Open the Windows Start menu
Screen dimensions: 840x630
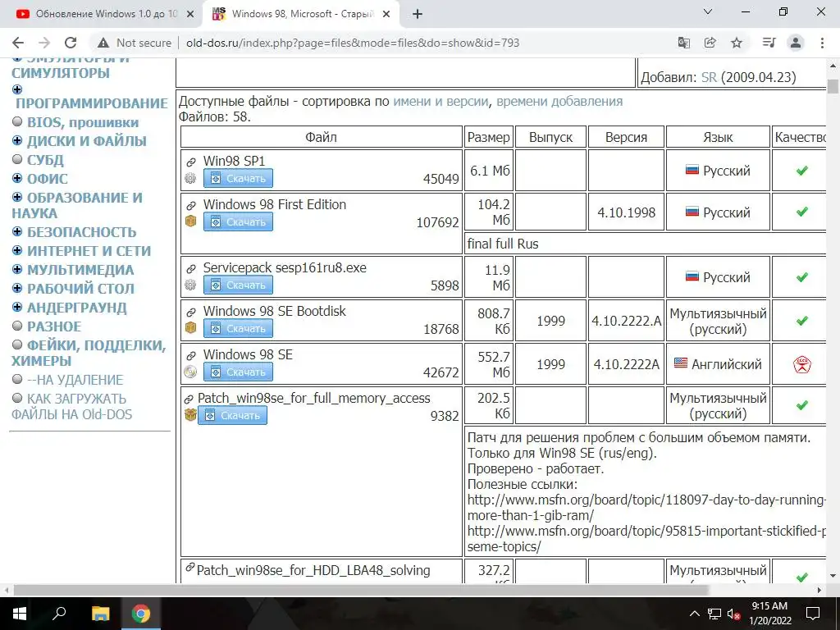[x=20, y=614]
